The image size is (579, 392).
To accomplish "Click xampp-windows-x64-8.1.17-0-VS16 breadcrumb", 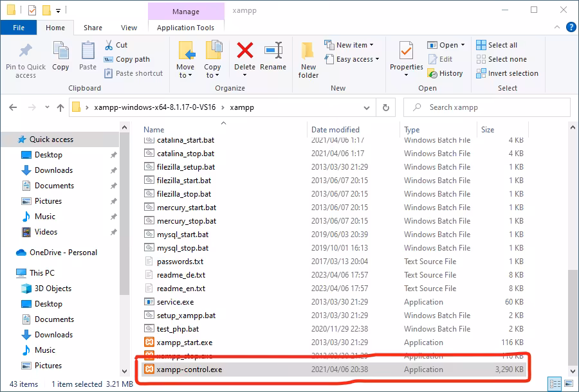I will point(154,107).
